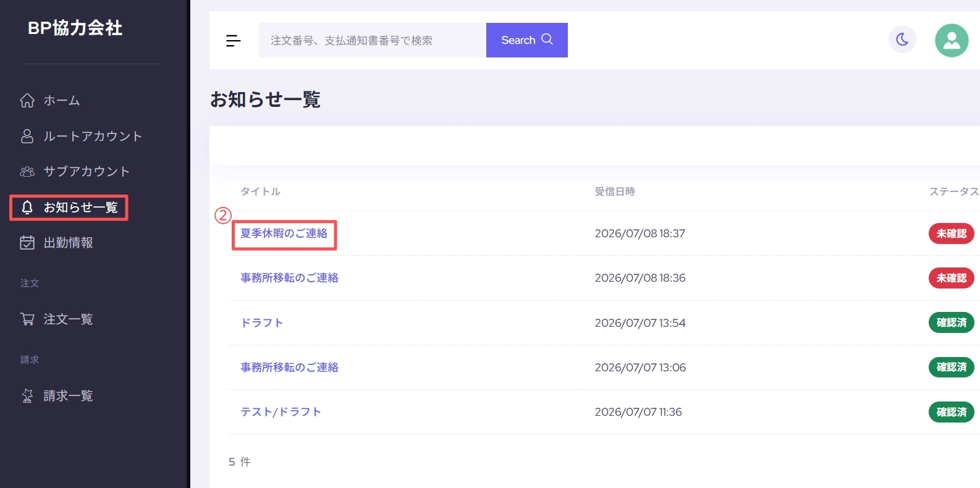Click the BP協力会社 logo title
The height and width of the screenshot is (488, 980).
click(75, 28)
